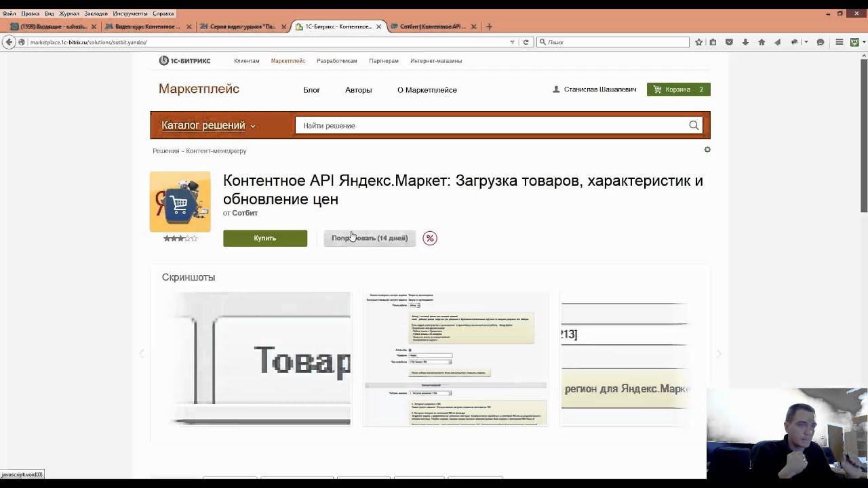Open the Интернет-магазины link
Viewport: 868px width, 488px height.
(x=436, y=61)
